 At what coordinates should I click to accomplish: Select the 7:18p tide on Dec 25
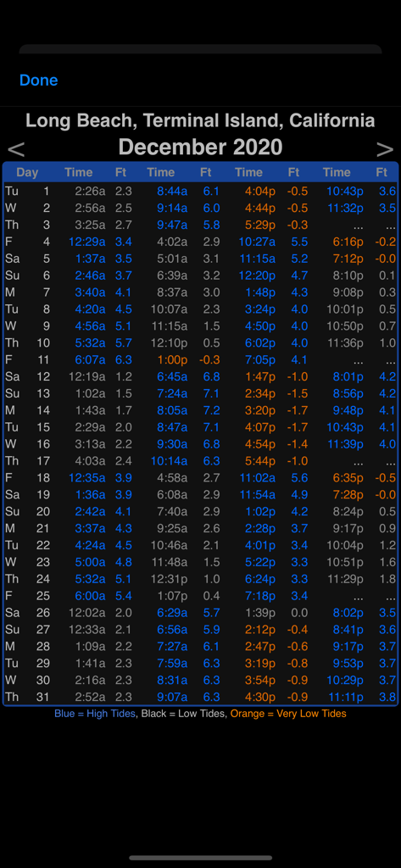(260, 596)
